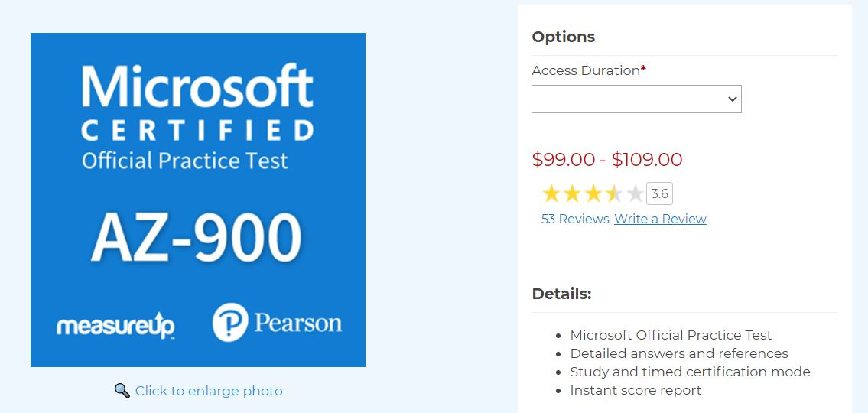The image size is (868, 413).
Task: Open the 53 Reviews link
Action: pyautogui.click(x=575, y=219)
